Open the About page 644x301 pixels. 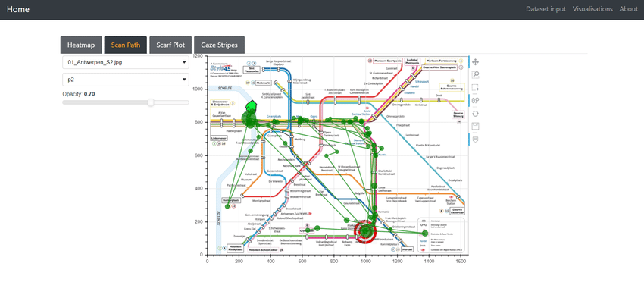click(628, 9)
